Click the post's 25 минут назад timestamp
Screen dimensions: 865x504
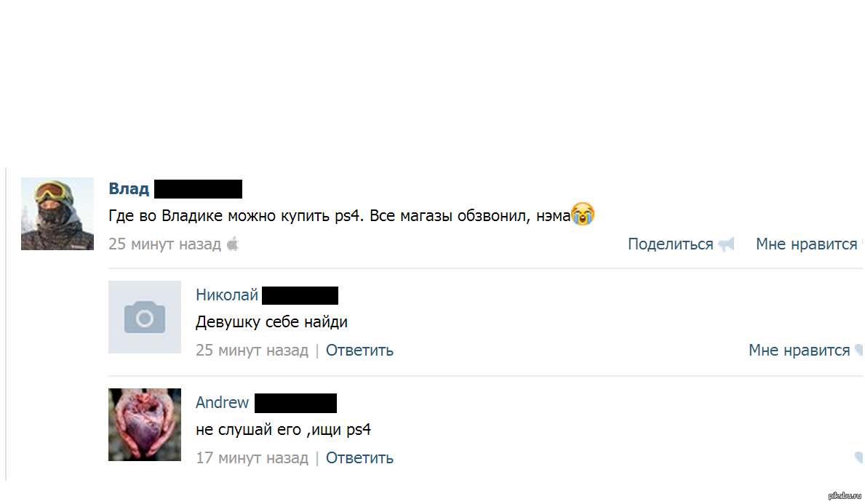pos(164,244)
